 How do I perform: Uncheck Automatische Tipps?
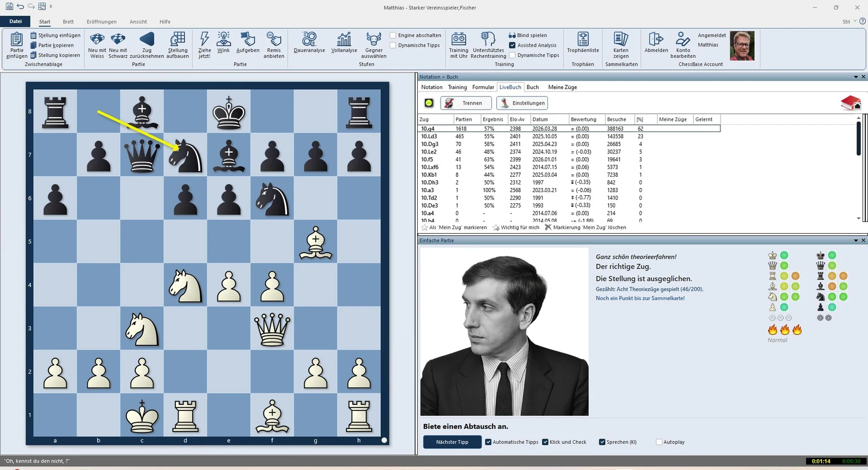tap(488, 442)
